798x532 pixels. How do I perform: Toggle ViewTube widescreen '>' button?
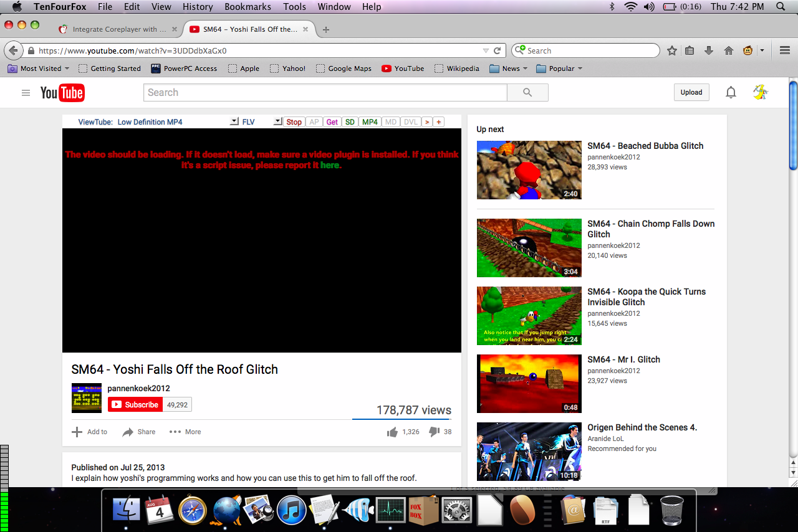(x=427, y=122)
